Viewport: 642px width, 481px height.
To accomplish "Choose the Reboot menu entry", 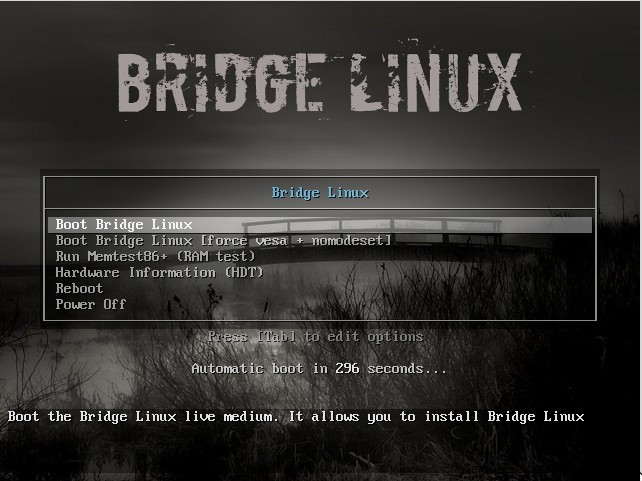I will pyautogui.click(x=79, y=289).
